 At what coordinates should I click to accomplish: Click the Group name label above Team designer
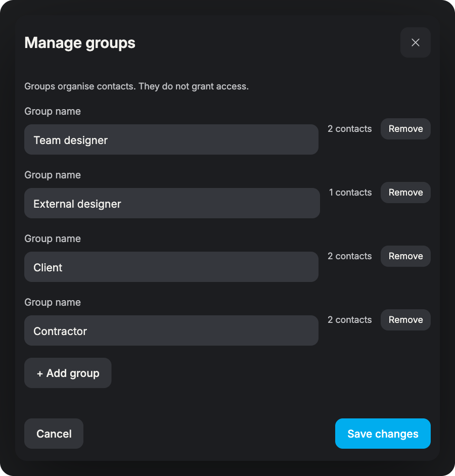pos(53,111)
